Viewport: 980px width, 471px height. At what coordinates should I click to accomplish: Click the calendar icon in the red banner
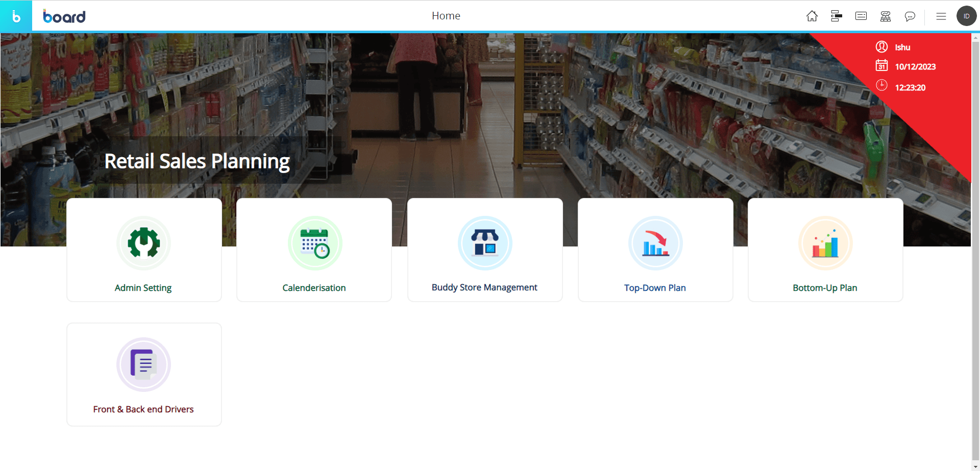[x=882, y=66]
